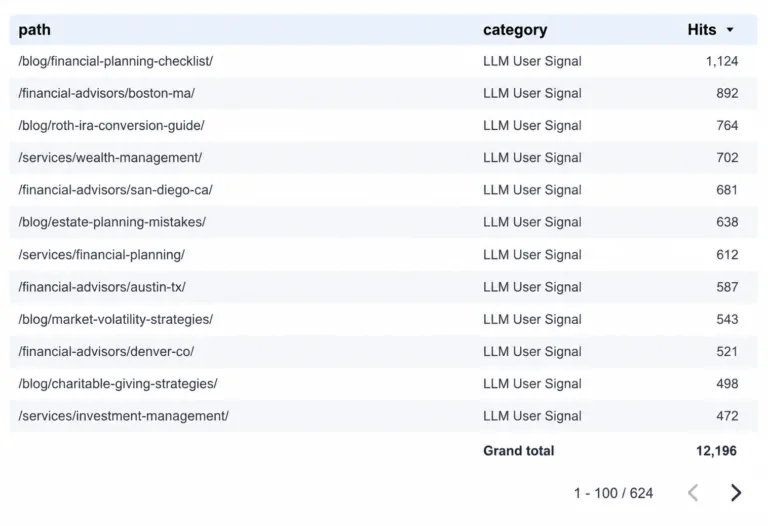Select path /blog/roth-ira-conversion-guide/
768x526 pixels.
111,125
